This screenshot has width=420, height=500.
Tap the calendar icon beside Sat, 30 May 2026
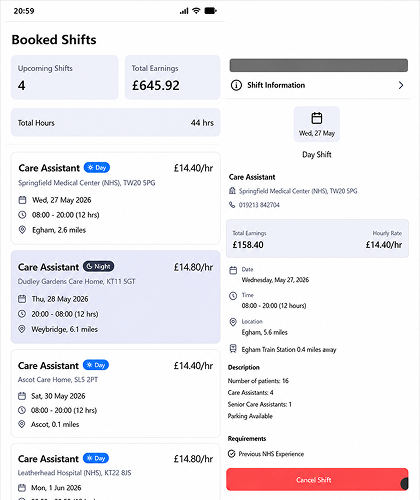click(22, 396)
